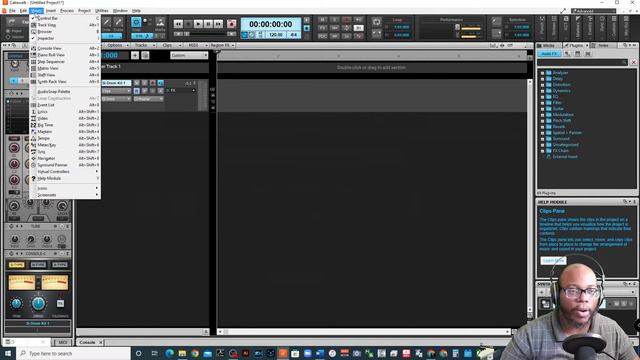This screenshot has width=640, height=360.
Task: Open Lyrics view from the menu
Action: pos(65,111)
